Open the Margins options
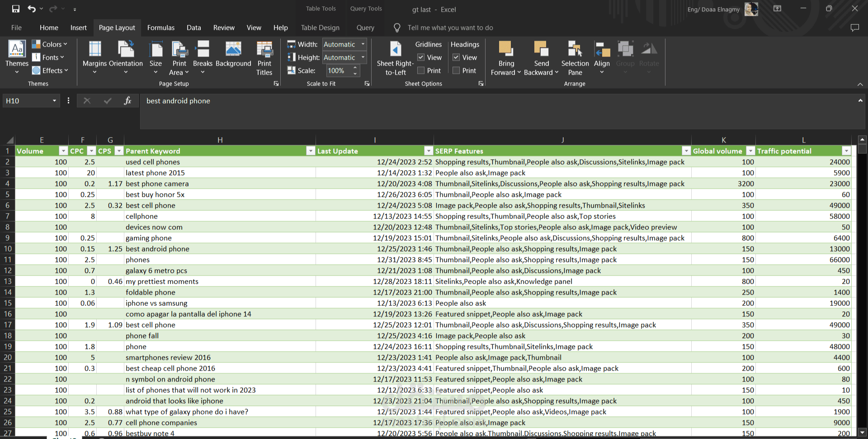868x439 pixels. [x=94, y=57]
